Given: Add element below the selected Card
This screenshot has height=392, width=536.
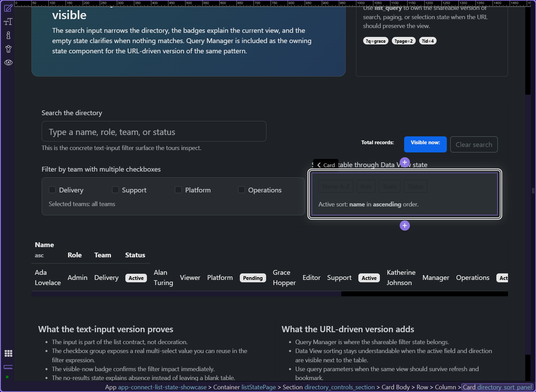Looking at the screenshot, I should coord(405,226).
